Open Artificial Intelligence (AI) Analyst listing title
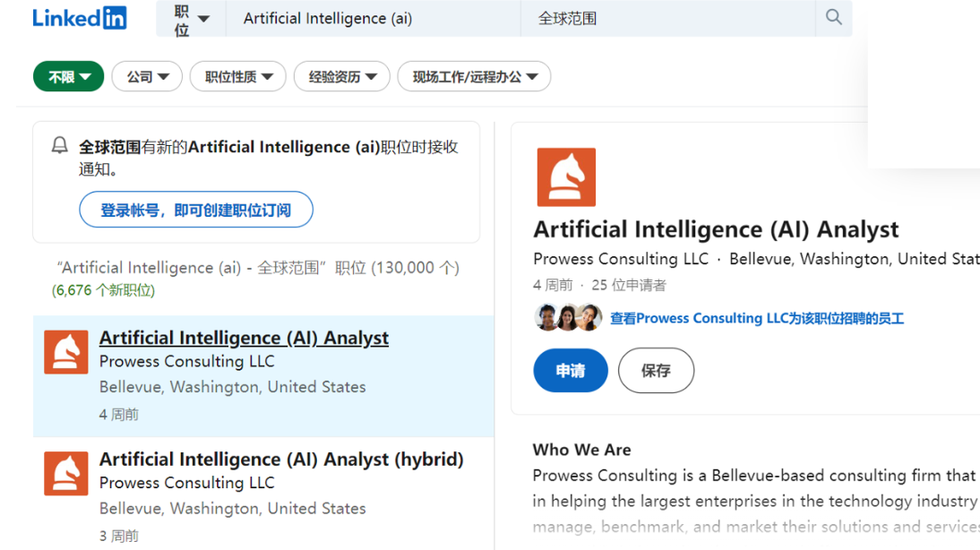The width and height of the screenshot is (980, 550). coord(244,338)
